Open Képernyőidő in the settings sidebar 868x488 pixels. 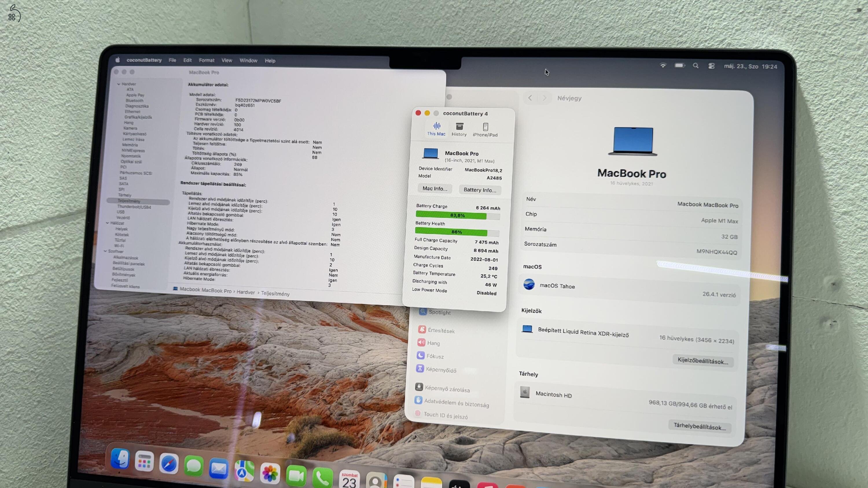[x=436, y=369]
